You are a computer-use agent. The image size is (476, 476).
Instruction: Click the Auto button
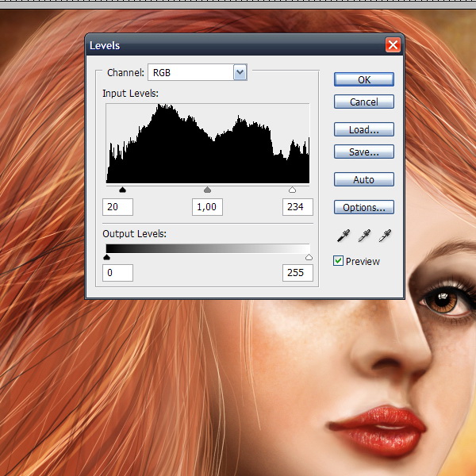tap(364, 180)
